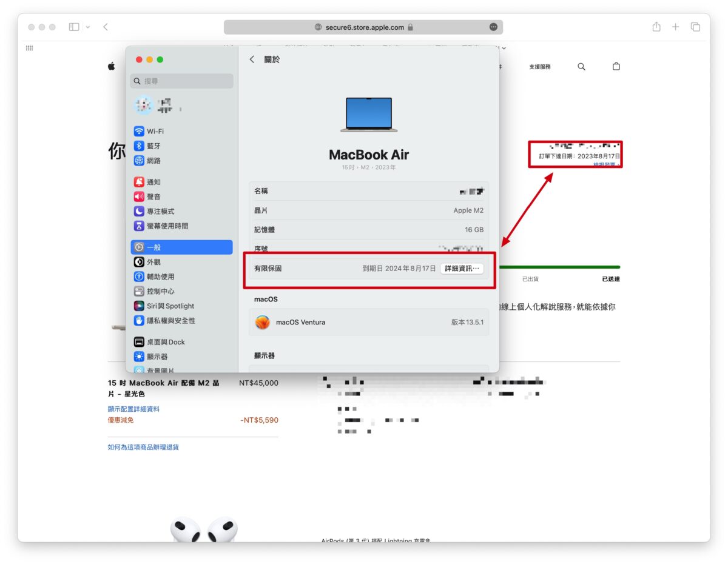Open 藍牙 Bluetooth settings
The height and width of the screenshot is (564, 728).
tap(181, 146)
